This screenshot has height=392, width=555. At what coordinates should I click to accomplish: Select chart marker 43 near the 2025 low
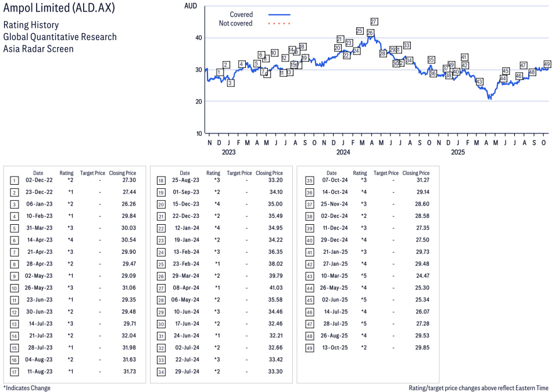pos(479,82)
